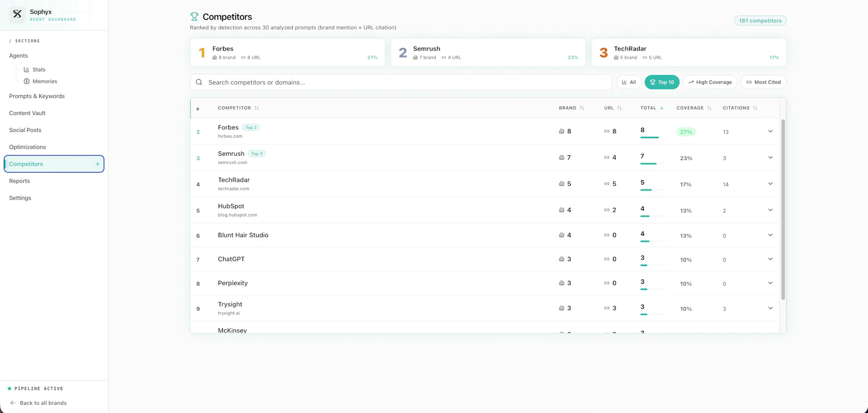Click the brand icon in Perplexity row
Image resolution: width=868 pixels, height=413 pixels.
click(561, 283)
